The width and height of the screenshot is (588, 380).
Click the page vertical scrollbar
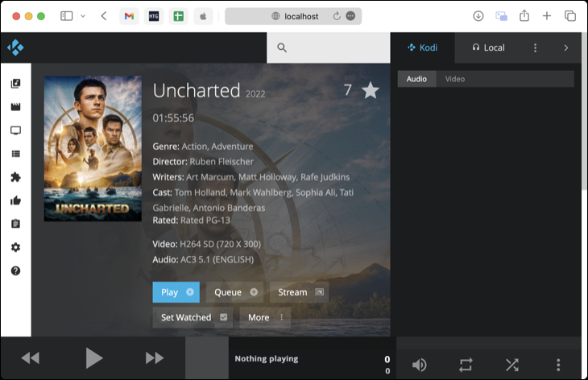tap(584, 113)
